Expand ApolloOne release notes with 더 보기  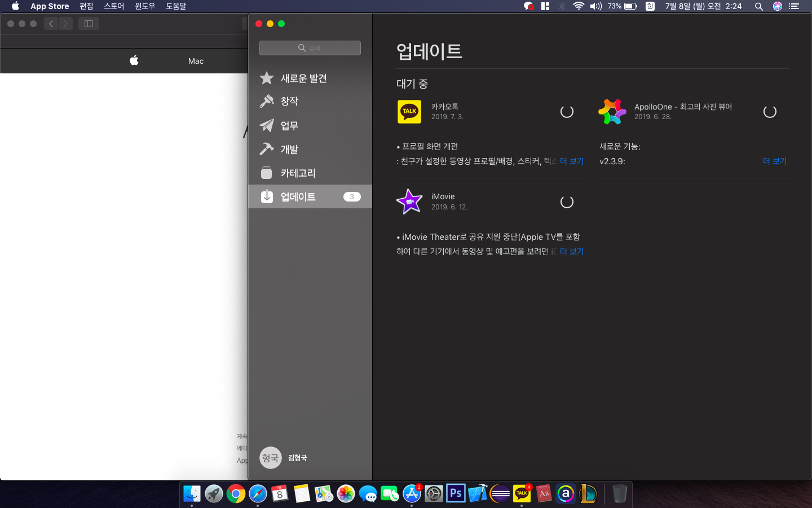775,161
